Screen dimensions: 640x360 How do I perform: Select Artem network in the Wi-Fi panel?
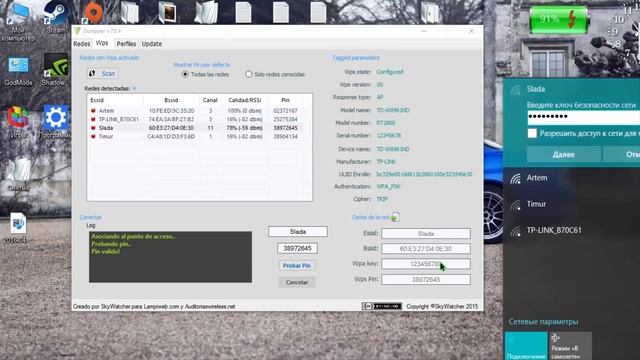tap(571, 178)
